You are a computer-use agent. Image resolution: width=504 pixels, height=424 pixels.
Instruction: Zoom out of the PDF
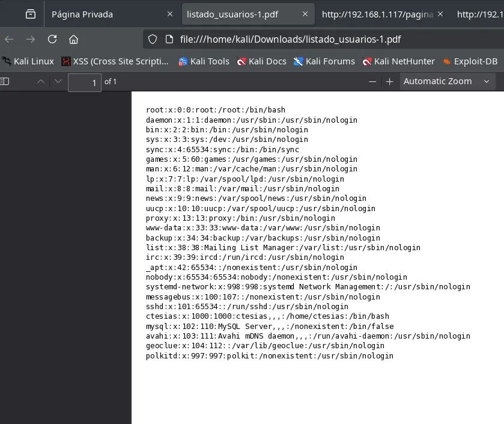pyautogui.click(x=372, y=81)
